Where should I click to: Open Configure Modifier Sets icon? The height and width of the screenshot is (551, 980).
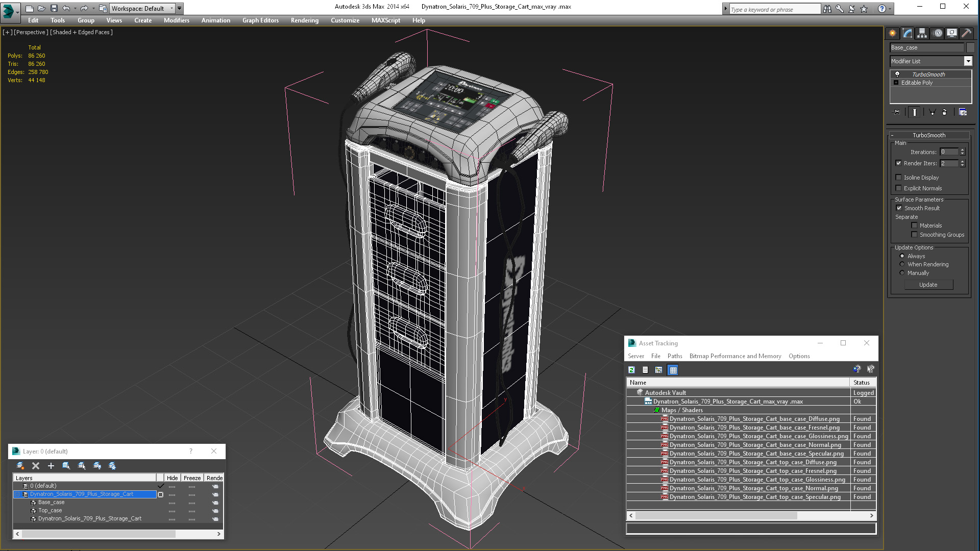coord(963,112)
